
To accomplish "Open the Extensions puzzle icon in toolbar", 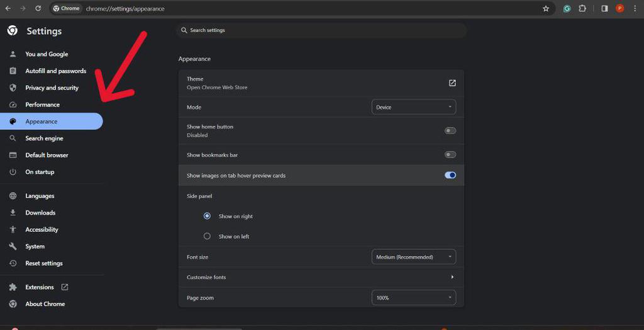I will 582,9.
